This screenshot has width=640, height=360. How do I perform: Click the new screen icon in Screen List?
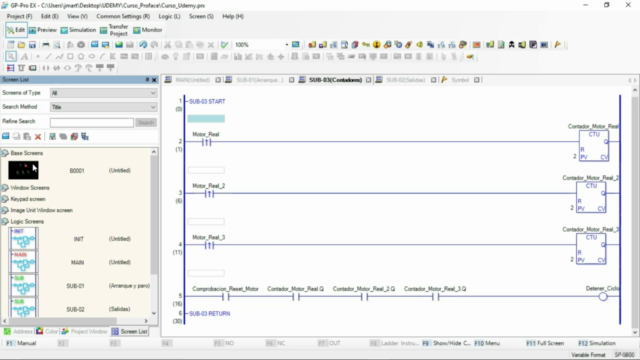tap(6, 136)
